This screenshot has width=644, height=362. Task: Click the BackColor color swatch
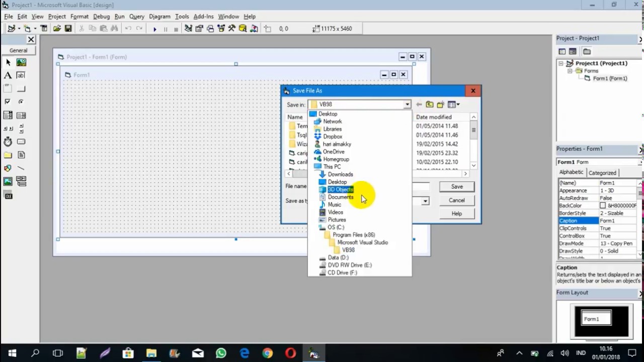tap(603, 206)
